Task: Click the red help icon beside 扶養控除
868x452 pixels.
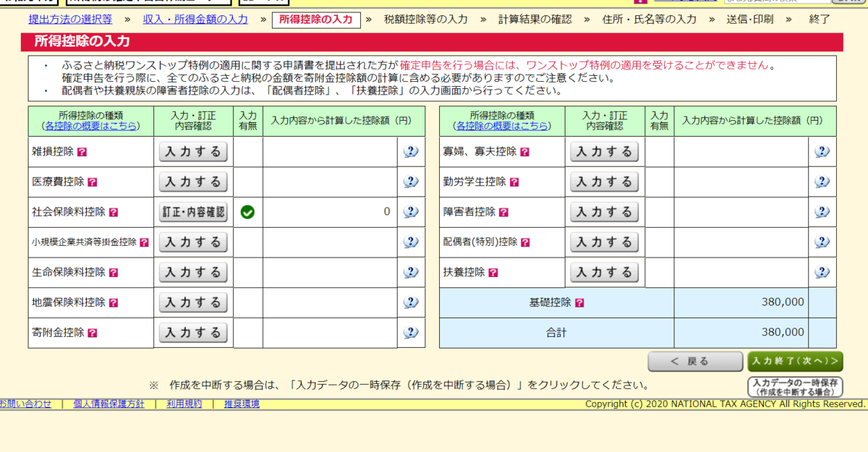Action: click(493, 273)
